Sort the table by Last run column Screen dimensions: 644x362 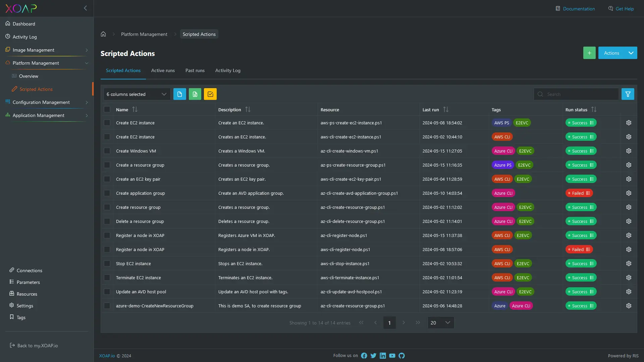click(446, 109)
